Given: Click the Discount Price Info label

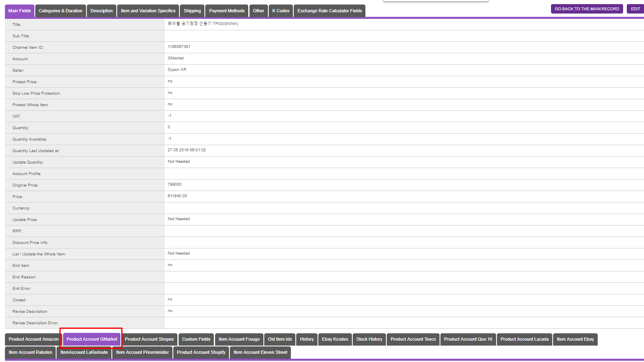Looking at the screenshot, I should (30, 243).
